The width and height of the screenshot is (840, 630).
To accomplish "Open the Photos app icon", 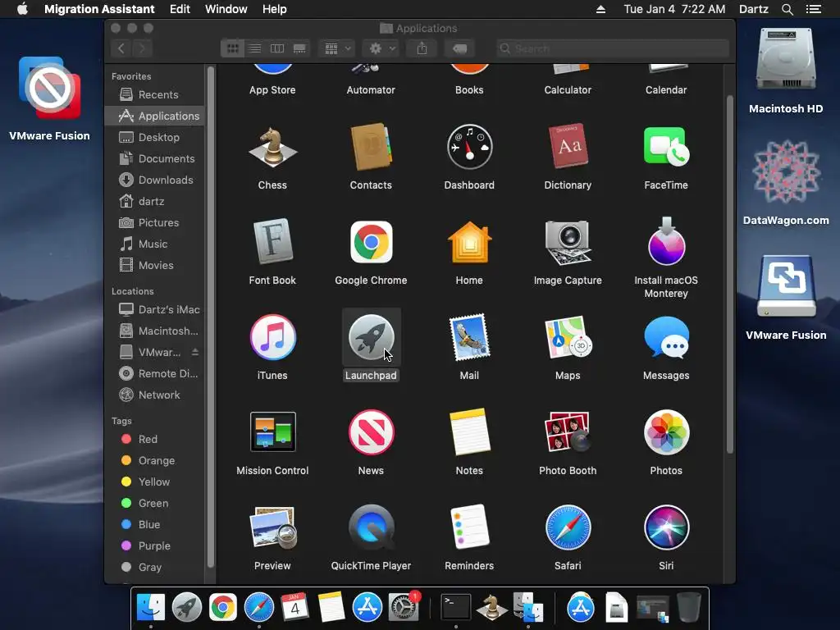I will [x=666, y=431].
